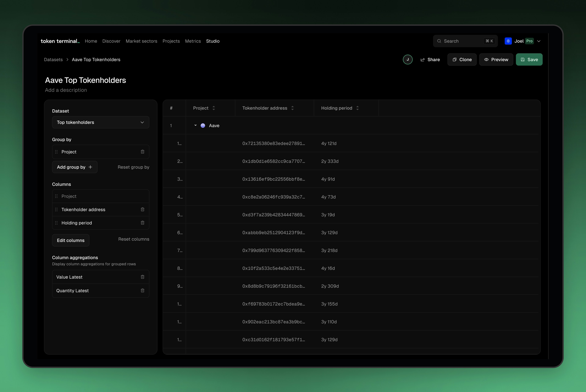Image resolution: width=586 pixels, height=392 pixels.
Task: Sort by Tokenholder address column arrows
Action: click(x=292, y=108)
